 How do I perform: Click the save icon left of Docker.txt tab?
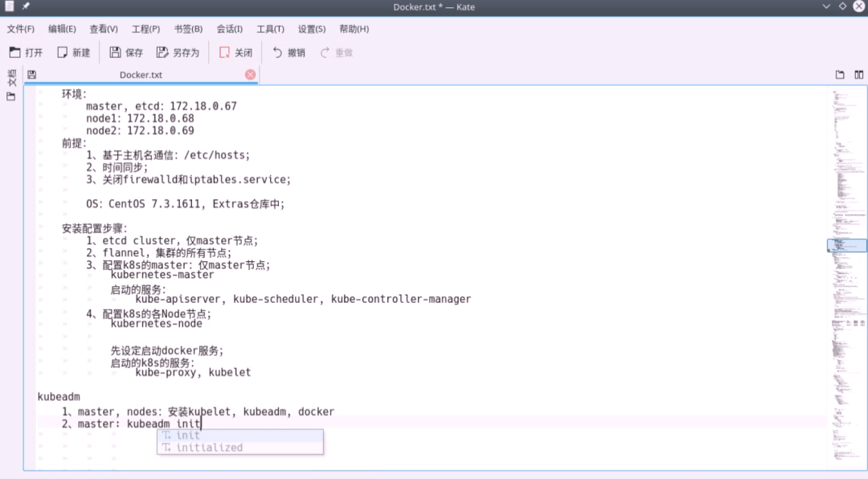(31, 75)
